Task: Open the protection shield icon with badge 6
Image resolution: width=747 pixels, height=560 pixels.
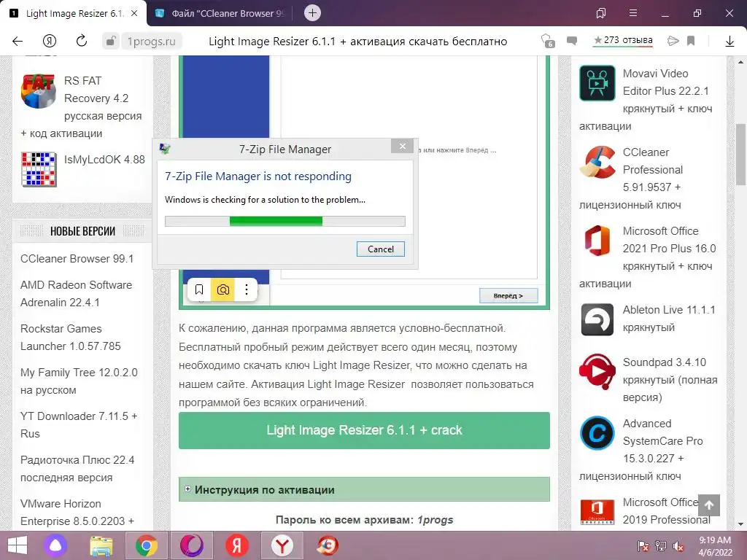Action: pos(549,42)
